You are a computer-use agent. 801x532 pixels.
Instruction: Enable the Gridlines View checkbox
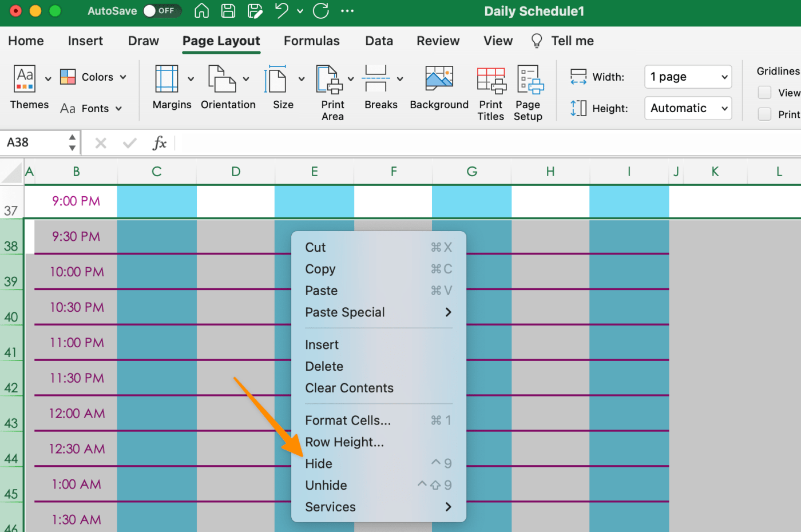click(x=764, y=93)
